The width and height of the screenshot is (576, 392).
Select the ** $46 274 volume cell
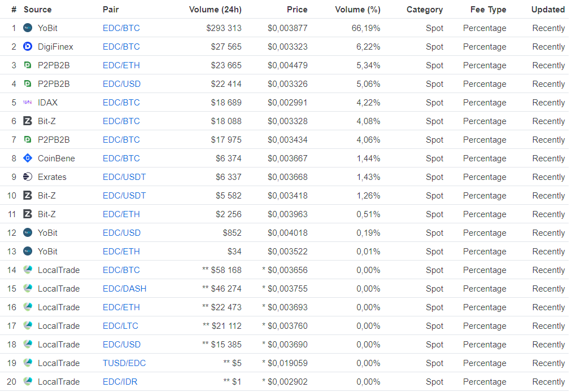coord(222,289)
